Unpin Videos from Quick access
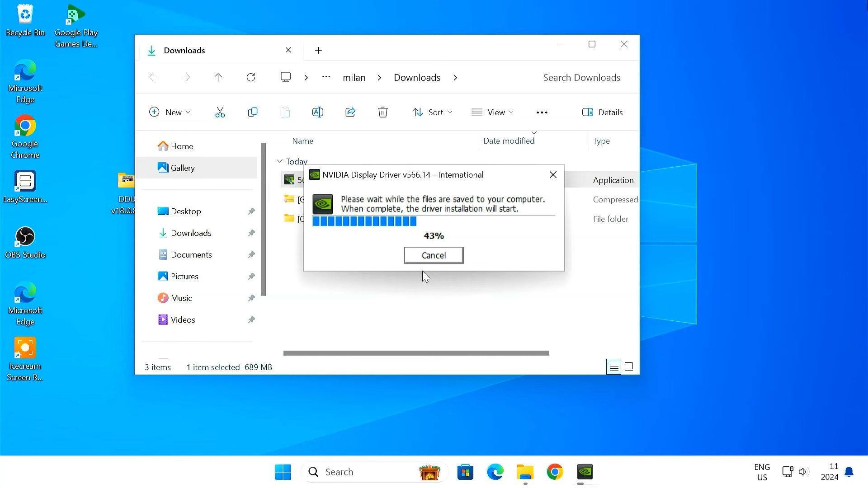 [x=251, y=319]
